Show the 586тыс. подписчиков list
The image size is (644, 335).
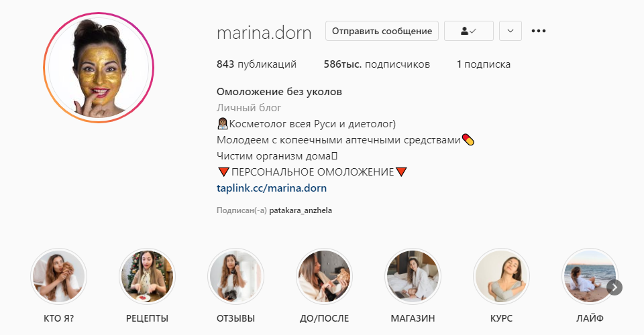376,64
